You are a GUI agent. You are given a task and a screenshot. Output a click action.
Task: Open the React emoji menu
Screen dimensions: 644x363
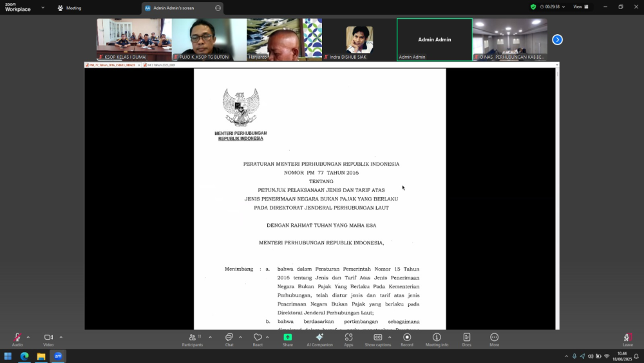pos(258,340)
